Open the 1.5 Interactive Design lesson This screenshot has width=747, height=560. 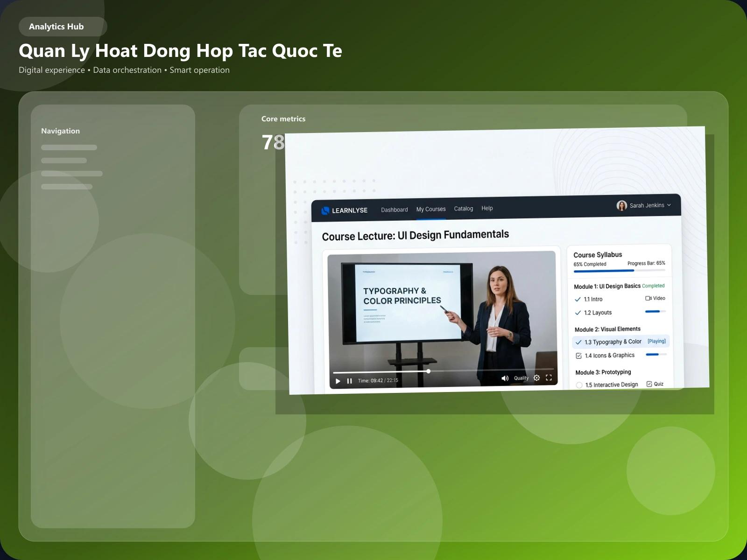pyautogui.click(x=612, y=385)
